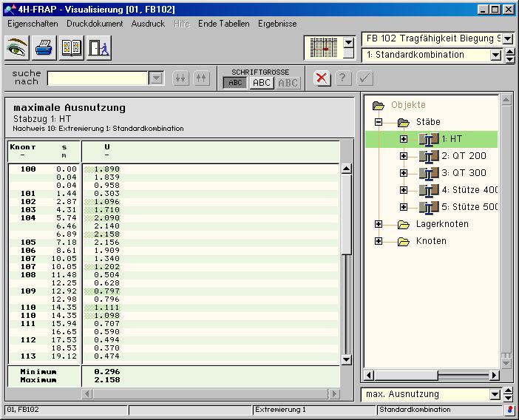519x420 pixels.
Task: Open the Eigenschaften menu
Action: click(x=33, y=24)
